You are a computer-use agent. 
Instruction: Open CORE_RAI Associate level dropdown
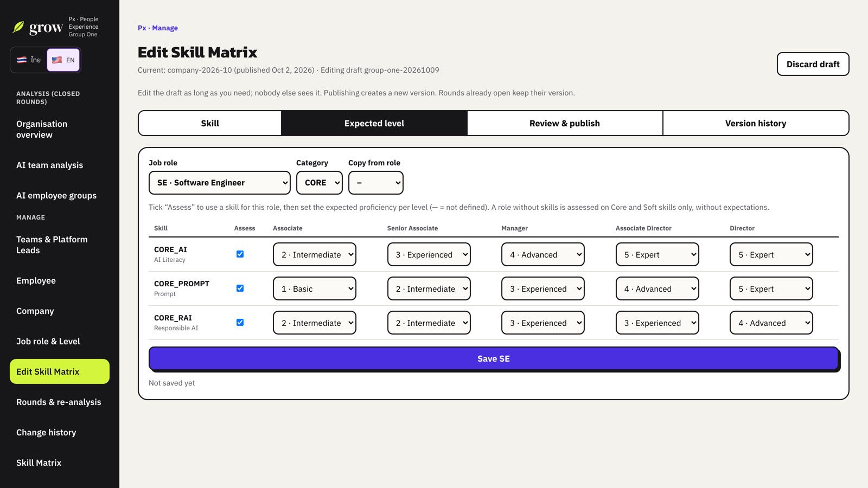[x=315, y=323]
